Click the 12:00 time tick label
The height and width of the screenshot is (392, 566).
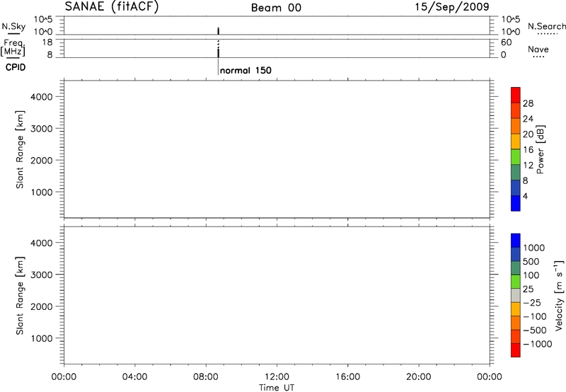[277, 377]
